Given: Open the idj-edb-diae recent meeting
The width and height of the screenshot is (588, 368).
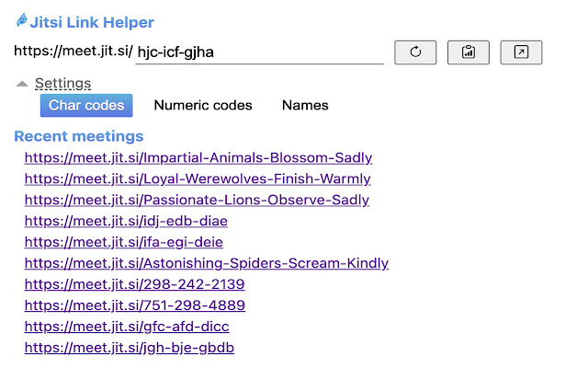Looking at the screenshot, I should coord(126,221).
